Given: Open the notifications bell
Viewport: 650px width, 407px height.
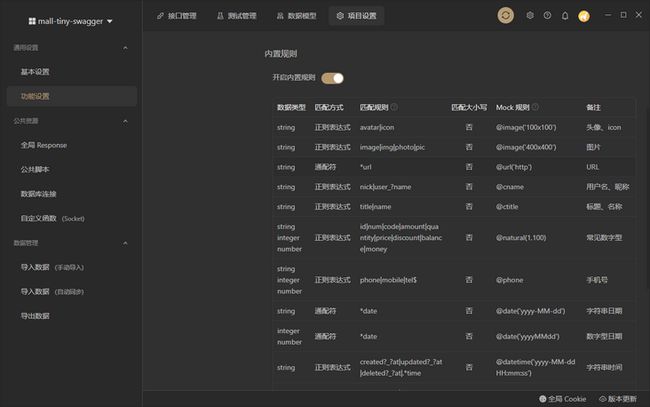Looking at the screenshot, I should [x=565, y=16].
